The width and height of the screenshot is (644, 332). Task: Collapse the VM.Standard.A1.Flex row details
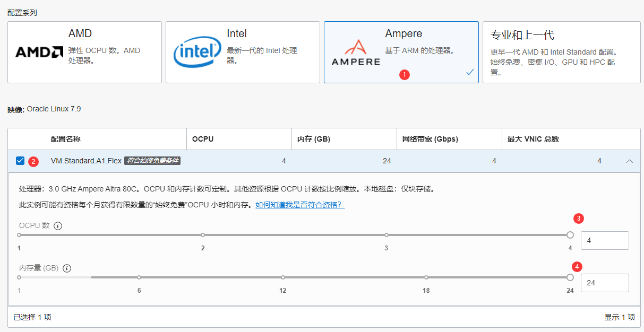point(630,161)
